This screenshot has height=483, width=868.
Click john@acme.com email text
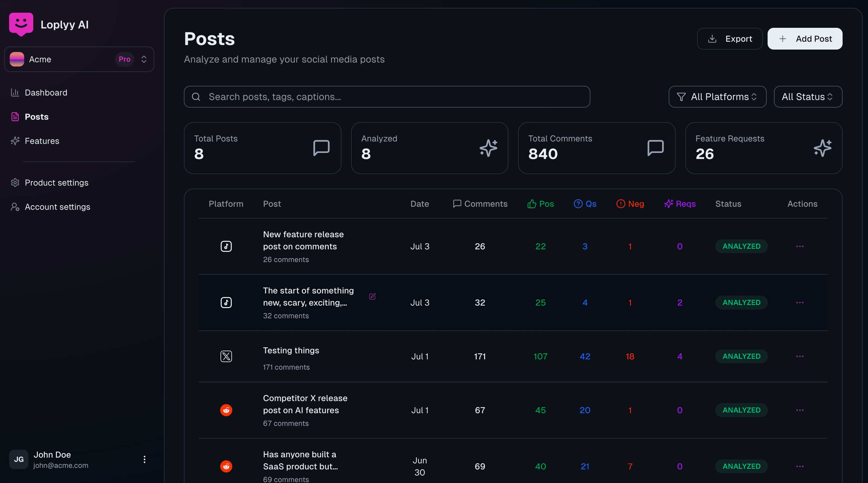point(61,466)
